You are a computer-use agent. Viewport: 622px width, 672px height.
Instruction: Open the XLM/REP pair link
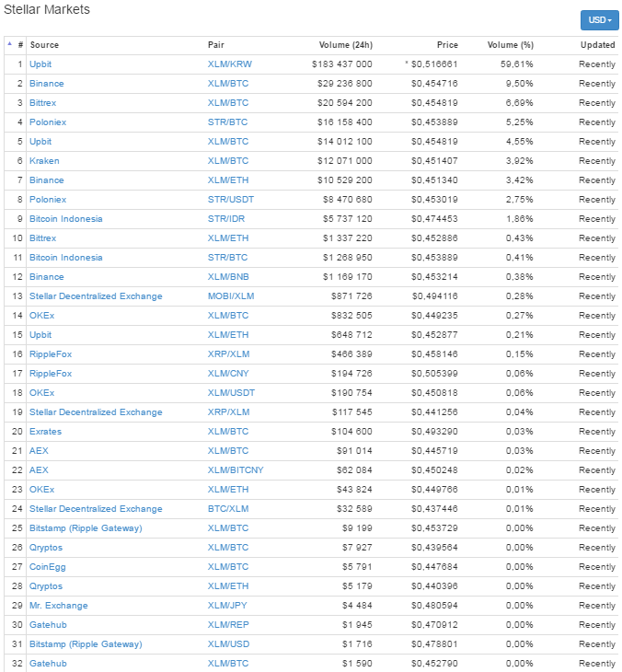[x=228, y=624]
